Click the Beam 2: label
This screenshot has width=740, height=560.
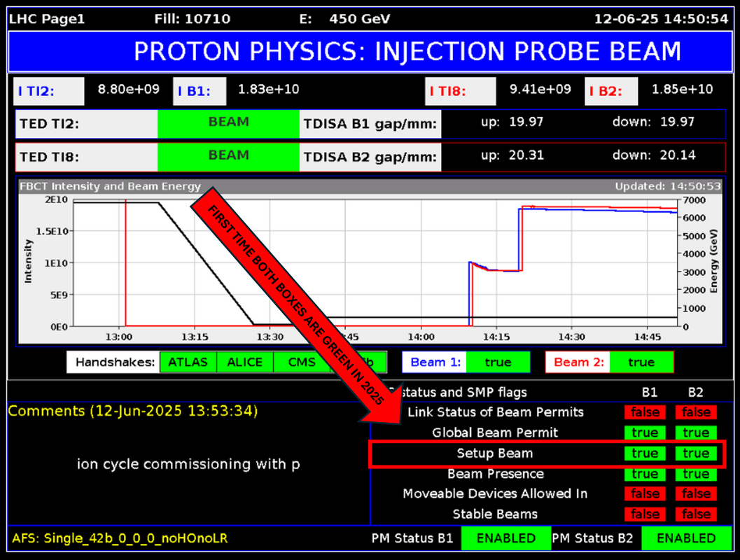point(578,363)
